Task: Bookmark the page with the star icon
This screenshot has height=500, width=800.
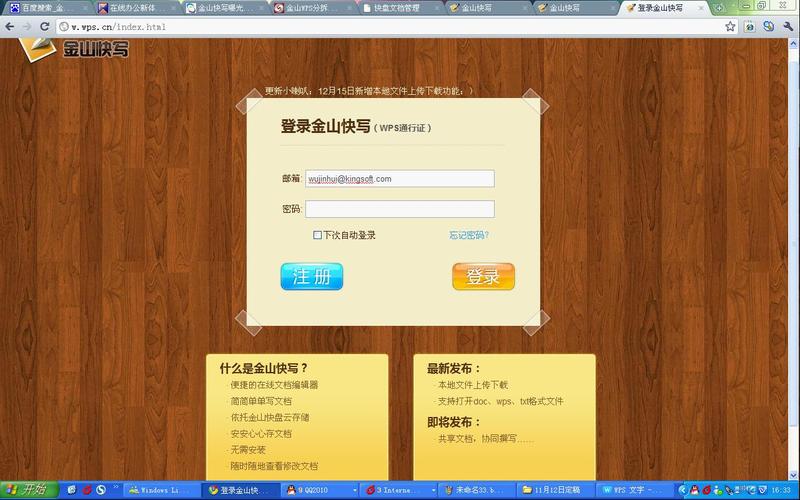Action: coord(730,27)
